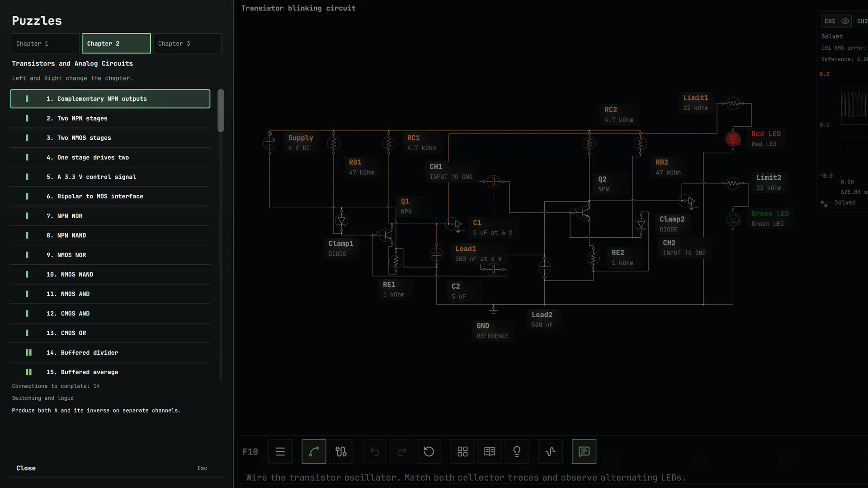Expand the scope panel with arrow icon
This screenshot has height=488, width=868.
tap(824, 204)
